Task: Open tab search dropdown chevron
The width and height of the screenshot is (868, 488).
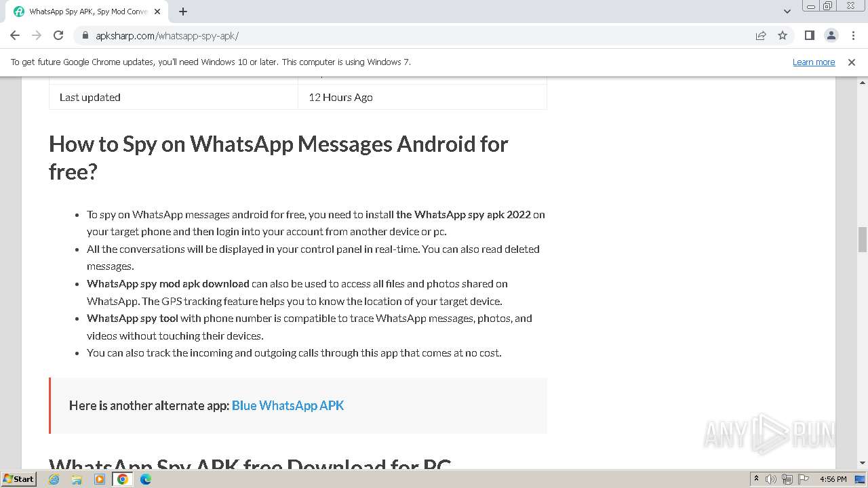Action: 787,12
